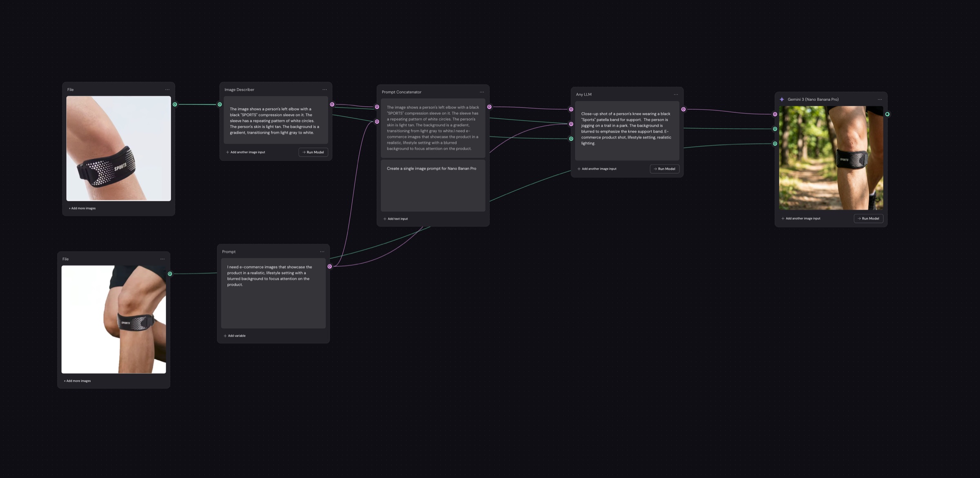Select the knee band image thumbnail
Screen dimensions: 980x478
tap(114, 320)
